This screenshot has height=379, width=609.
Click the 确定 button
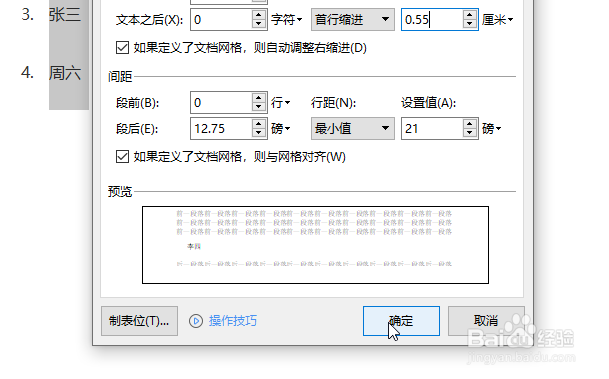[401, 321]
